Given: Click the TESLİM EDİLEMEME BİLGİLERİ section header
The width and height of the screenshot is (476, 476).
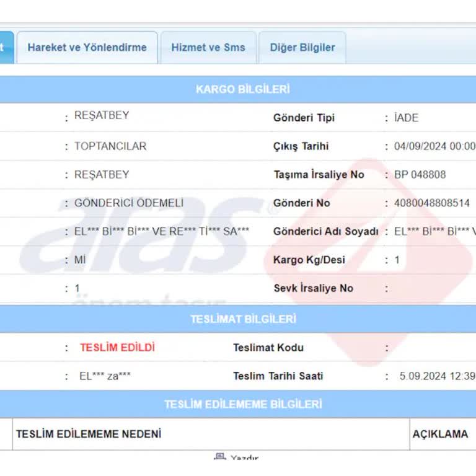Looking at the screenshot, I should tap(243, 404).
